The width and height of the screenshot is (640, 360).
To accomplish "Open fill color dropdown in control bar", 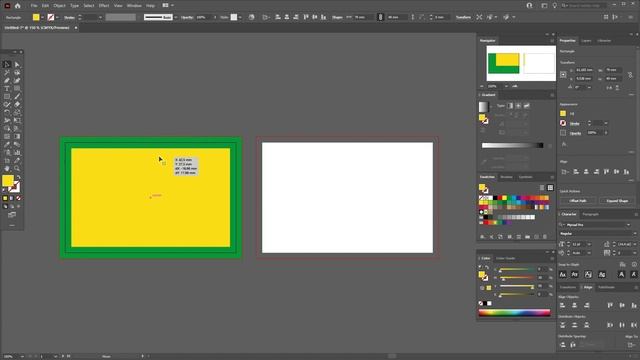I will click(42, 18).
